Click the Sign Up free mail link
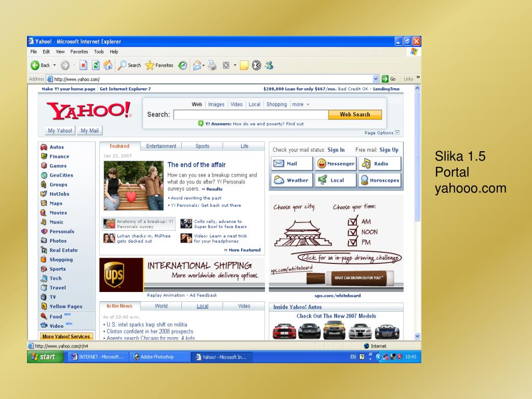 click(389, 150)
